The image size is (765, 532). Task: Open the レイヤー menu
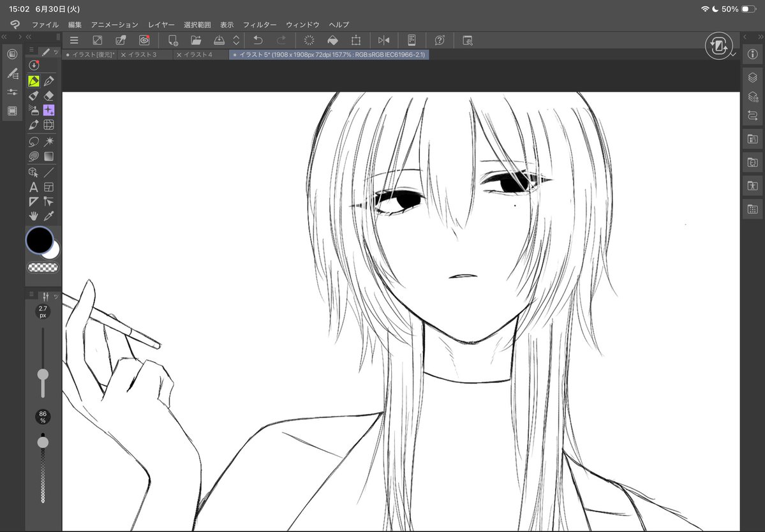(161, 24)
